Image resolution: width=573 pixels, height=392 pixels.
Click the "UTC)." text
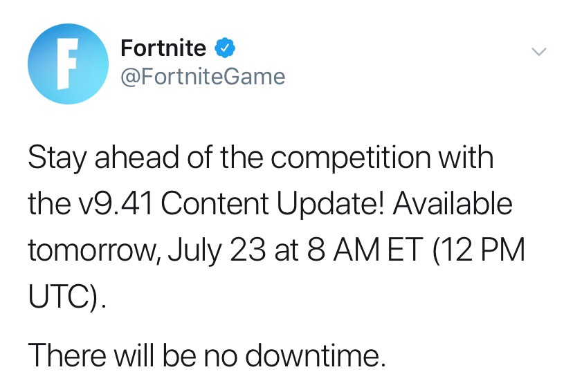68,298
